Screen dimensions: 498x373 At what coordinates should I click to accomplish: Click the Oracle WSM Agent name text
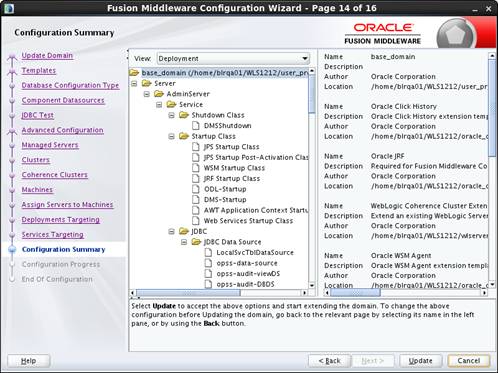[x=401, y=256]
